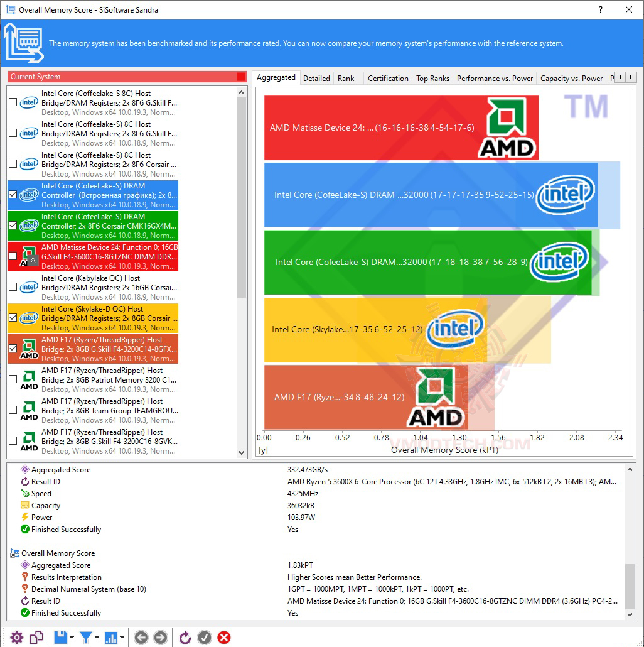644x647 pixels.
Task: Check the Coffeelake-S 8C Corsair entry
Action: 13,164
